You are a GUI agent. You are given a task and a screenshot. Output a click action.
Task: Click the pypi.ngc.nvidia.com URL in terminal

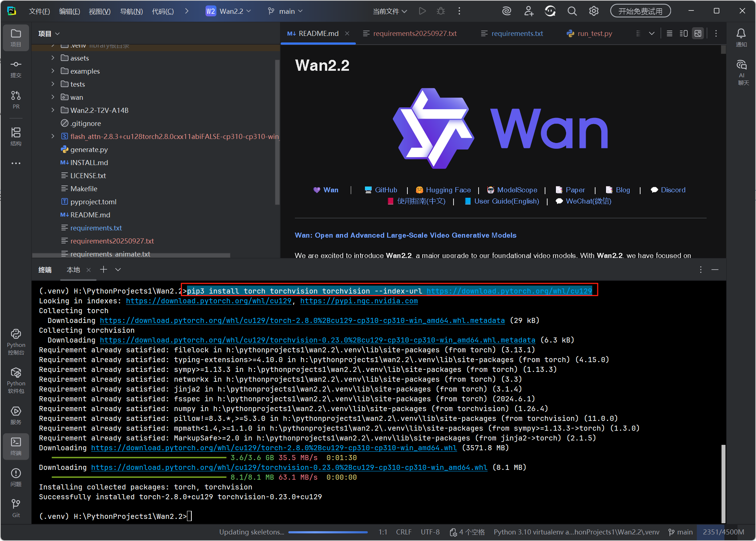[359, 301]
